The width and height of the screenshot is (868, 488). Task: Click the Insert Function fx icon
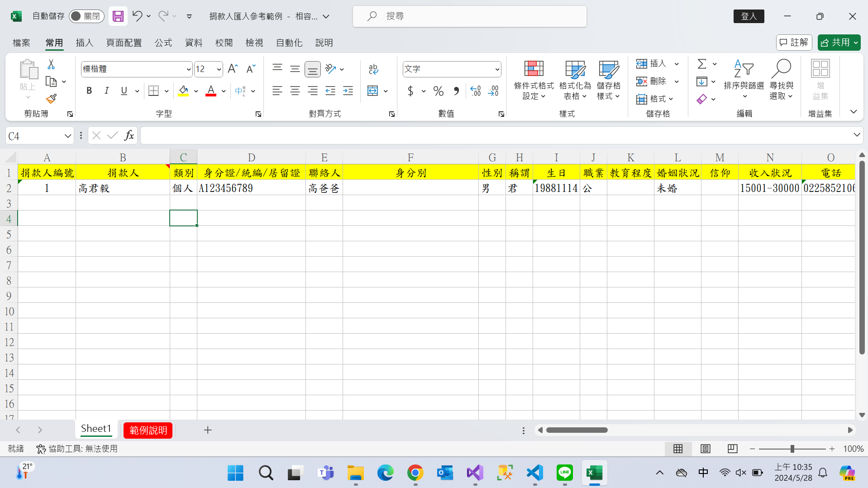coord(129,135)
